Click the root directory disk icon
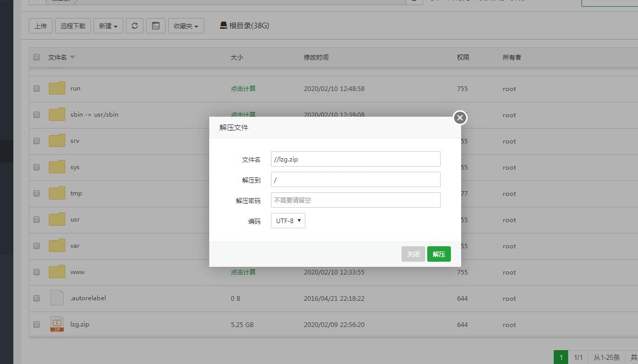The width and height of the screenshot is (638, 364). tap(224, 25)
